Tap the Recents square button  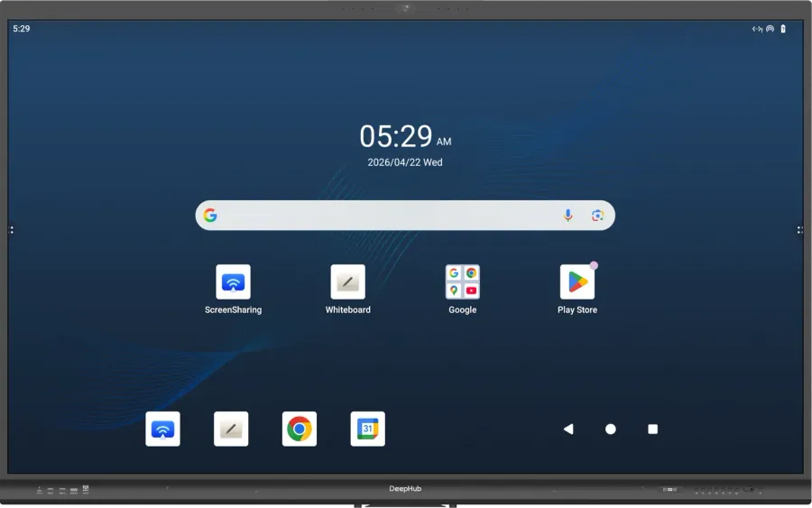(x=653, y=429)
